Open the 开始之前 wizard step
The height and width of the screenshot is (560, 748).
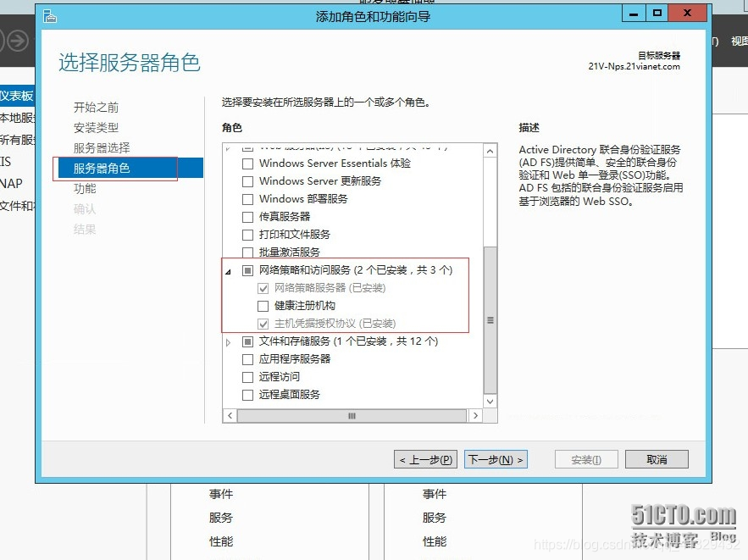tap(96, 108)
